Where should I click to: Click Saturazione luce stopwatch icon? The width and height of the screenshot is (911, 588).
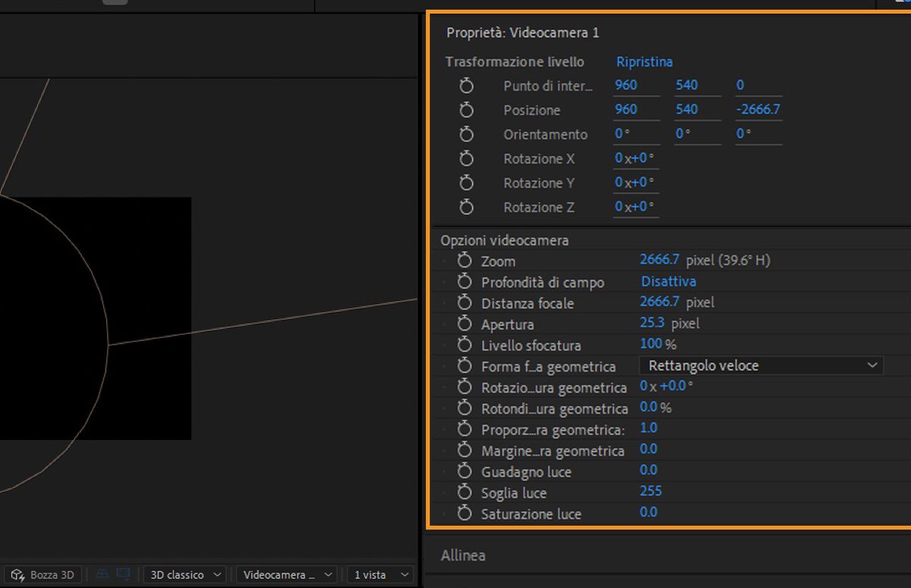pyautogui.click(x=465, y=514)
